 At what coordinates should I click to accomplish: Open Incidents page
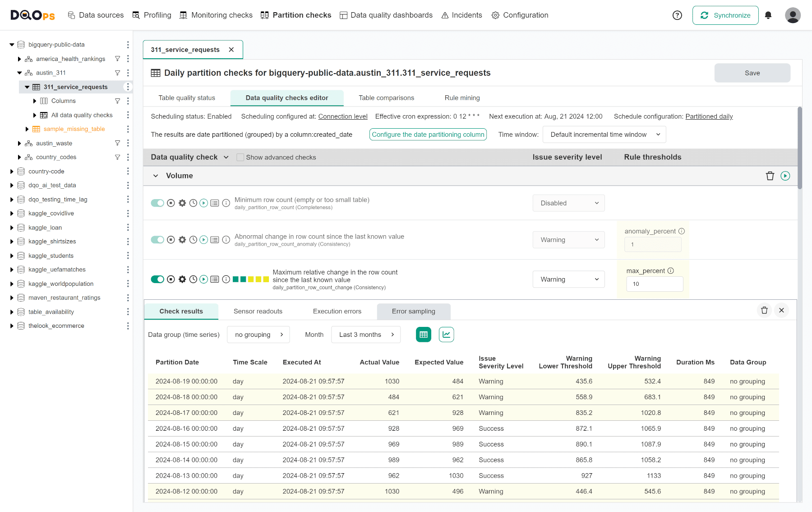click(x=461, y=15)
